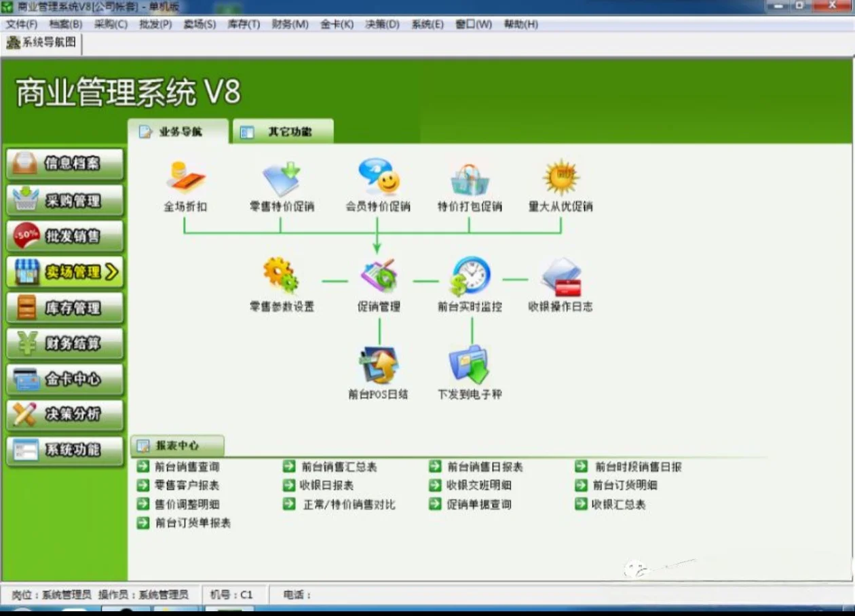Select 系统功能 in the sidebar
The image size is (855, 616).
[65, 450]
